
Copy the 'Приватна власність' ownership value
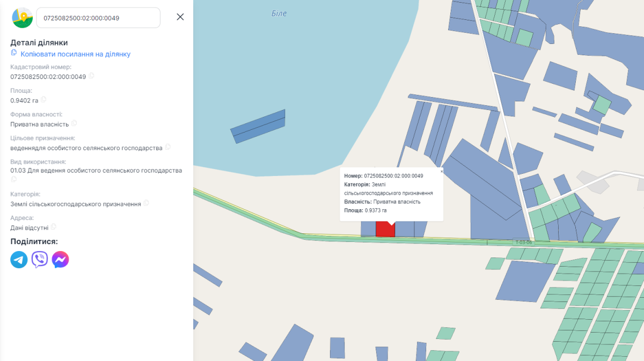[x=74, y=123]
